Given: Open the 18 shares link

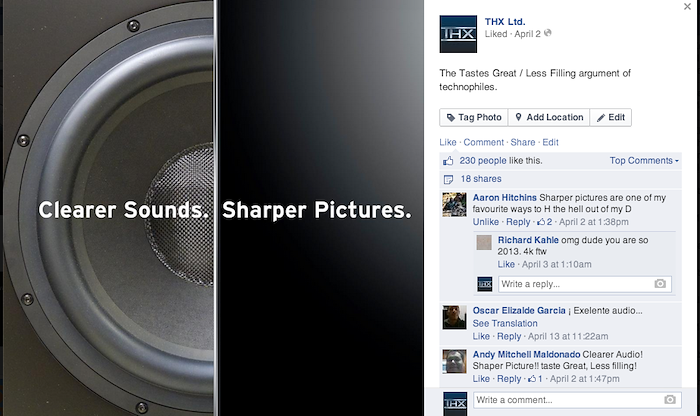Looking at the screenshot, I should tap(481, 179).
